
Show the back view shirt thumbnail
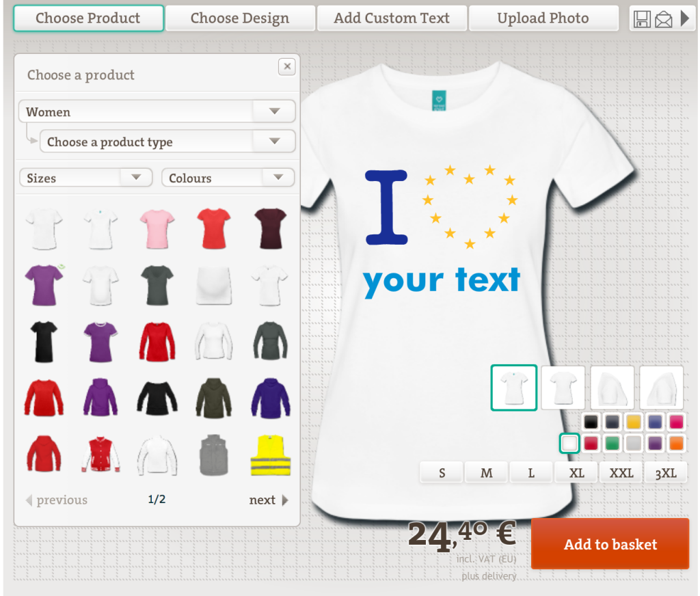click(x=563, y=388)
